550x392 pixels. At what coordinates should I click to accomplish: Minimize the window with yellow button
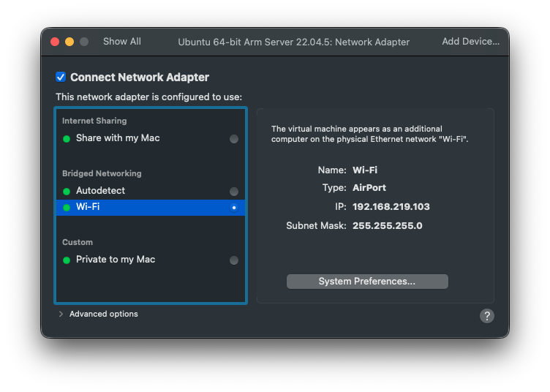69,42
